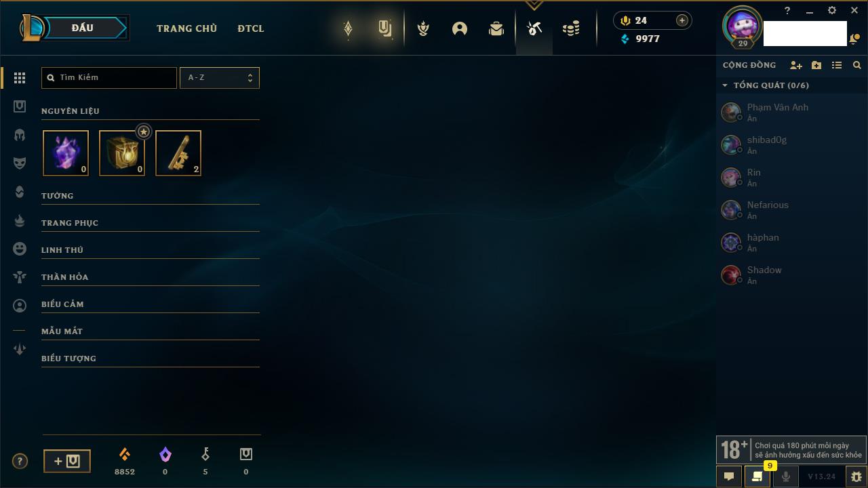Image resolution: width=868 pixels, height=488 pixels.
Task: Click the Tìm Kiếm search field
Action: (x=109, y=78)
